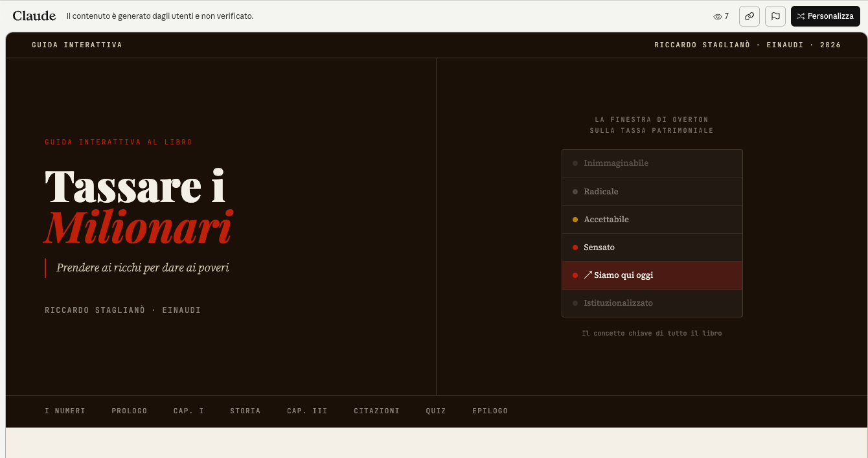Select the Sensato Overton row
Image resolution: width=868 pixels, height=458 pixels.
click(652, 247)
